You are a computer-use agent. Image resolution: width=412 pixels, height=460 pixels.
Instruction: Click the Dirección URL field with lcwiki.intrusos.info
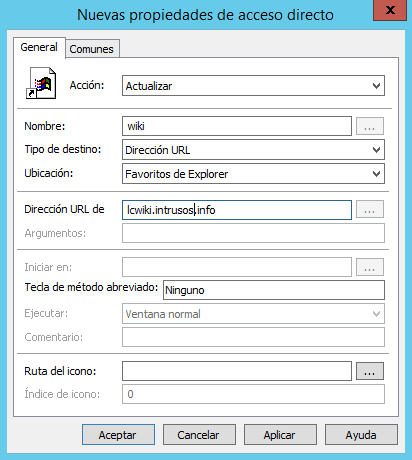pos(237,210)
